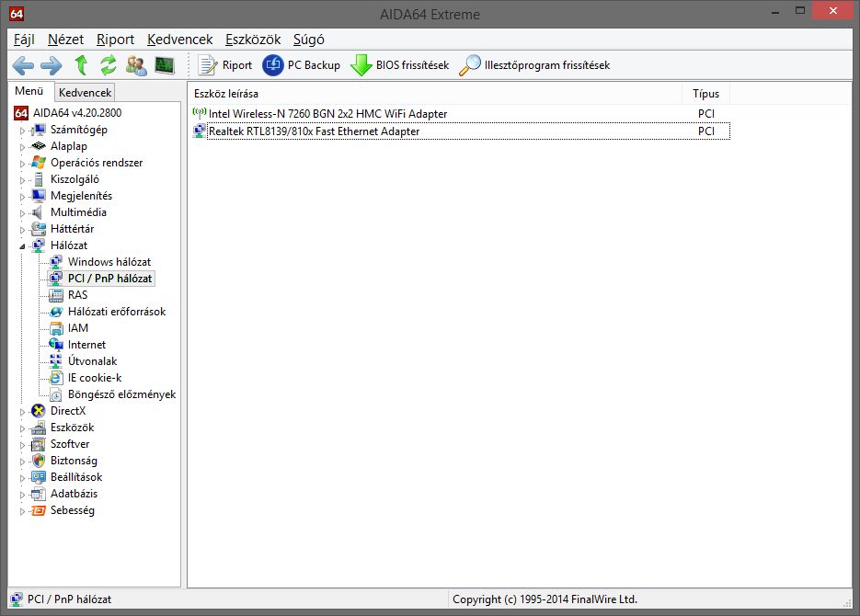Expand the Megjelenítés tree node
Viewport: 860px width, 616px height.
point(22,196)
